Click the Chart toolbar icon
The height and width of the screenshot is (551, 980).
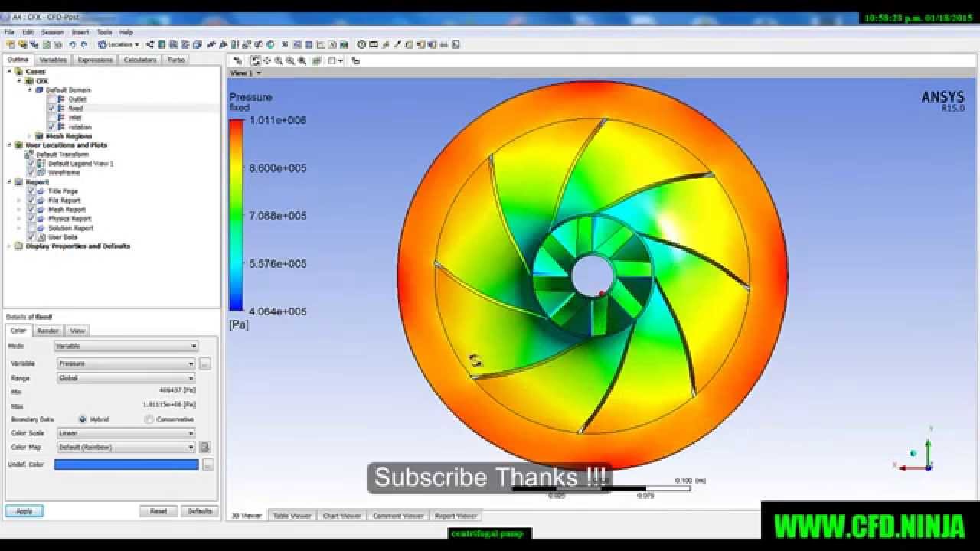coord(320,44)
